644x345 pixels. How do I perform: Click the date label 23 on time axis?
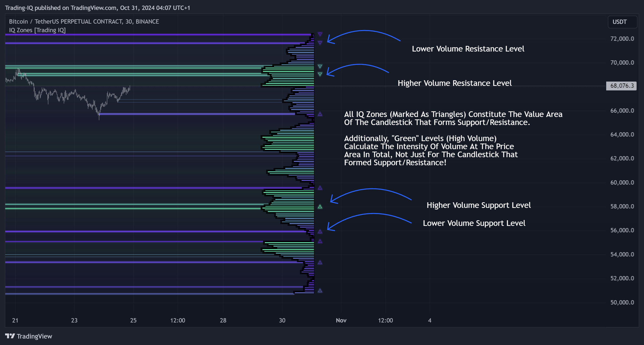[x=74, y=320]
